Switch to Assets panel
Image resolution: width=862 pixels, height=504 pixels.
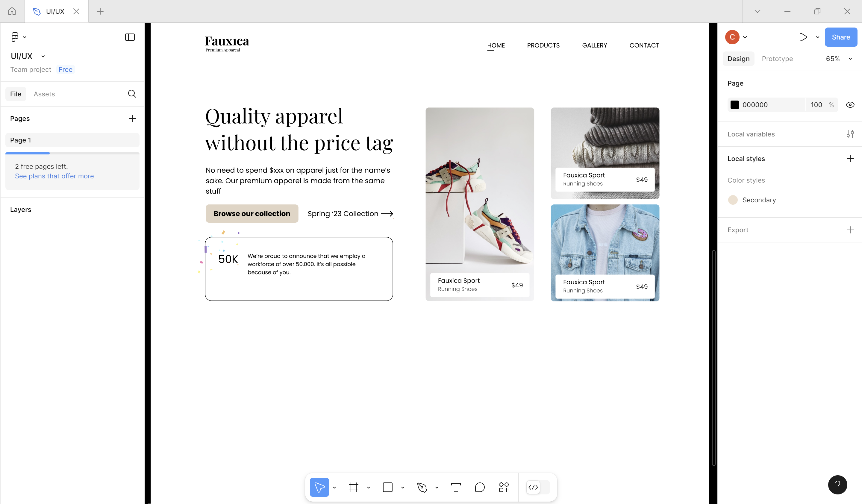click(x=44, y=94)
